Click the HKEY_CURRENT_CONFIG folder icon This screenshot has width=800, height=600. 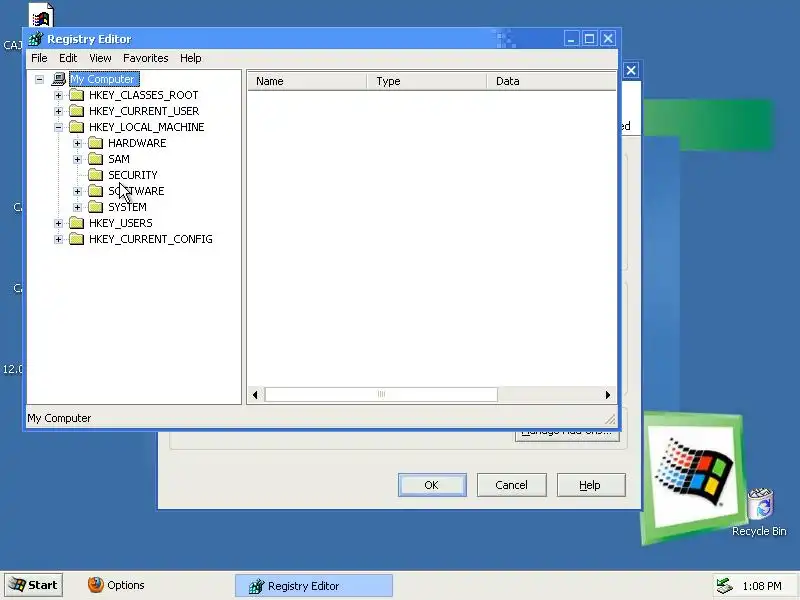point(77,239)
